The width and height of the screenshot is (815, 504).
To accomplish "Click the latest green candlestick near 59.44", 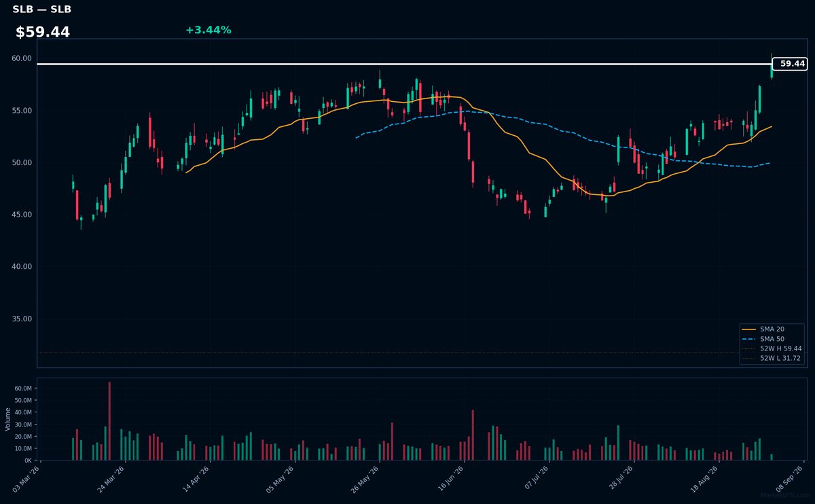I will 772,66.
